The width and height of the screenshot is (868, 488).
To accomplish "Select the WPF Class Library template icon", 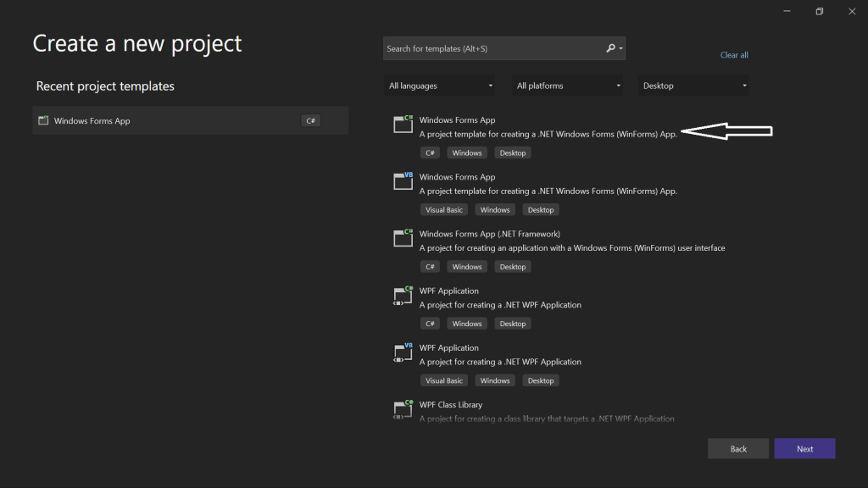I will (x=403, y=409).
